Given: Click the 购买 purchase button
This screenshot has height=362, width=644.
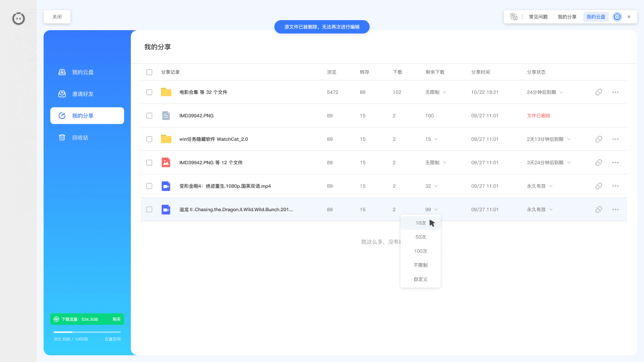Looking at the screenshot, I should coord(117,319).
